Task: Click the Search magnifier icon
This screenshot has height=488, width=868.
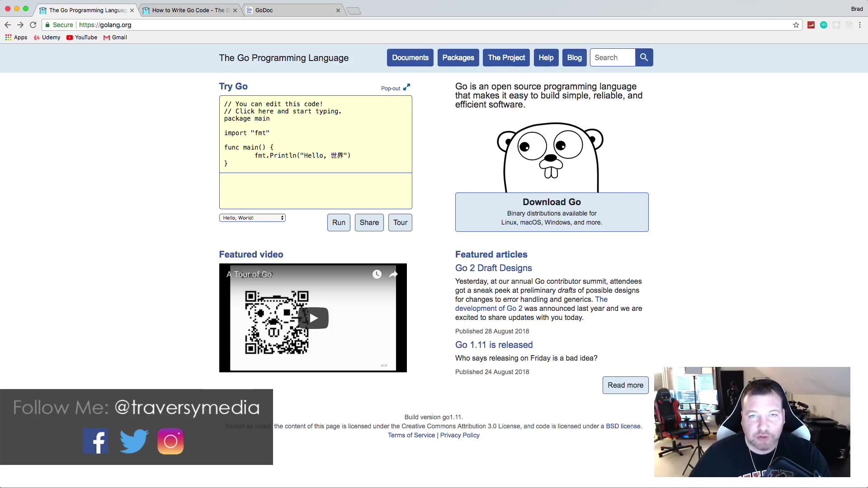Action: point(643,57)
